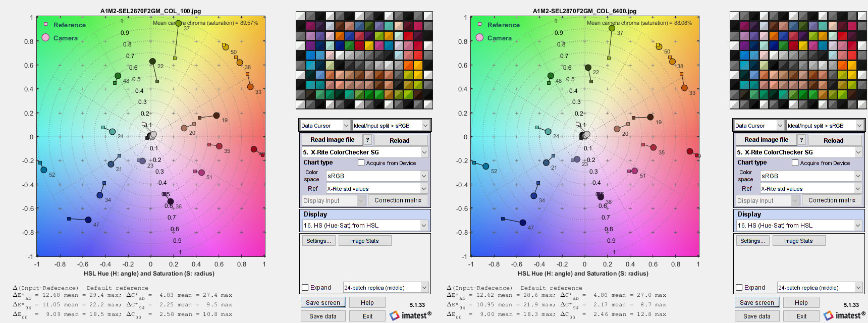
Task: Open the Data Cursor dropdown in left panel
Action: tap(324, 126)
